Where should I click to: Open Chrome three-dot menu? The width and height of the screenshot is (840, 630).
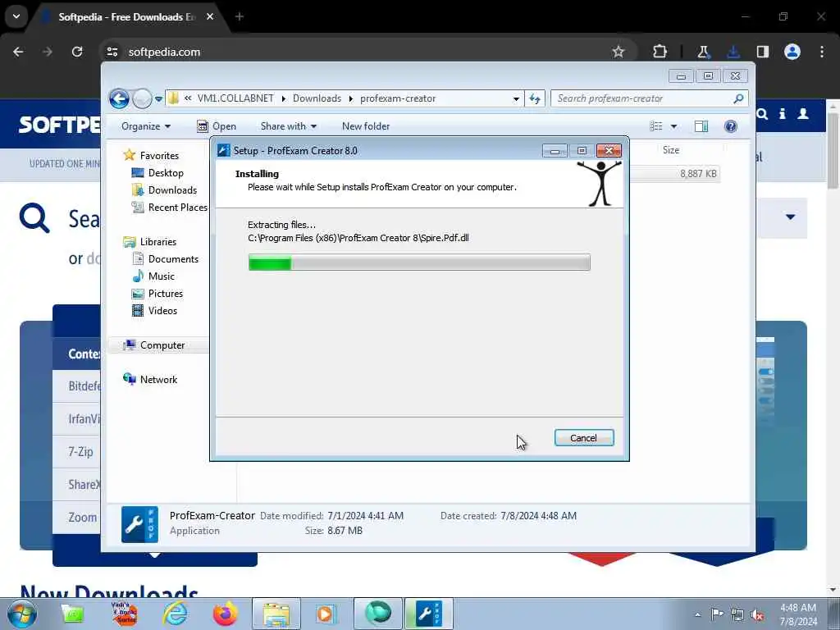(822, 52)
